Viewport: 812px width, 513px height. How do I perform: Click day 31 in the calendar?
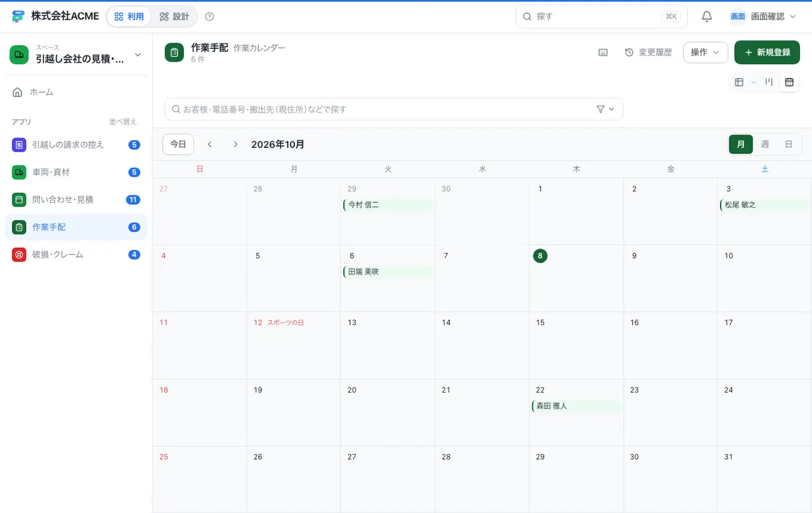point(728,457)
